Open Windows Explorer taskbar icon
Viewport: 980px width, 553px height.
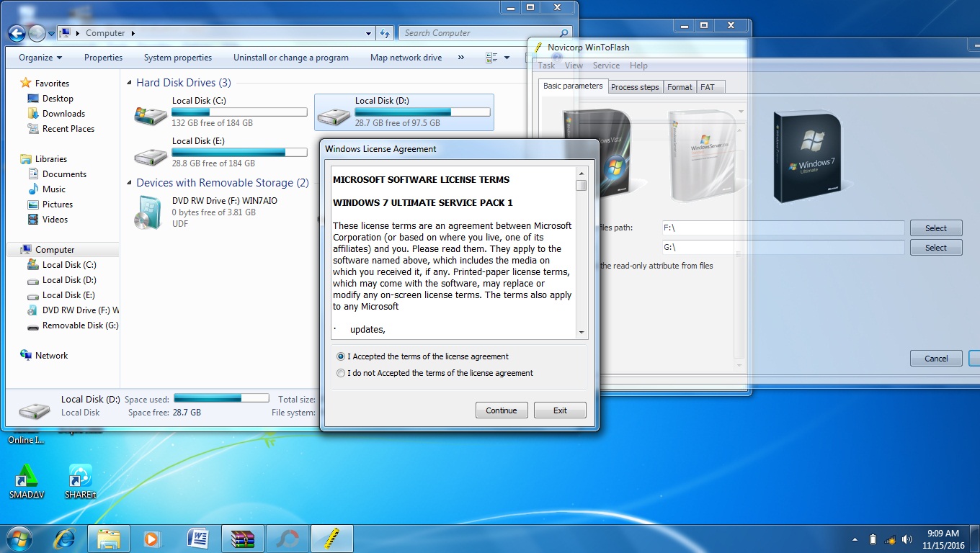(x=109, y=538)
